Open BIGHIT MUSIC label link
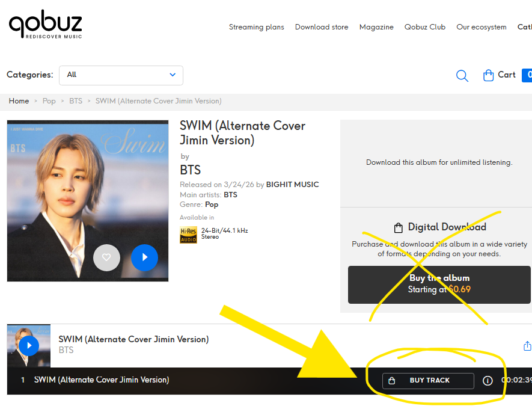This screenshot has height=406, width=532. click(x=293, y=184)
